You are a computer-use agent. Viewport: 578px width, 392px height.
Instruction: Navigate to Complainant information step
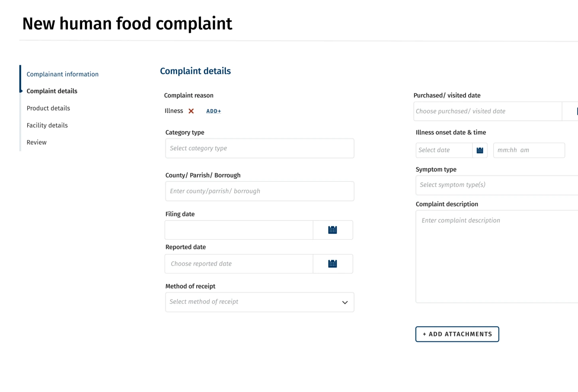point(63,74)
